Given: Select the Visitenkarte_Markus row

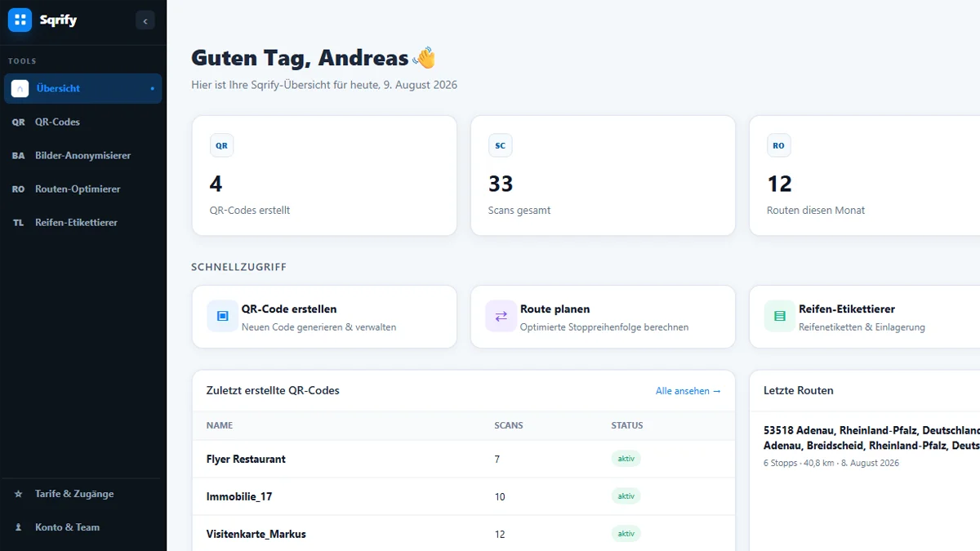Looking at the screenshot, I should pyautogui.click(x=464, y=534).
